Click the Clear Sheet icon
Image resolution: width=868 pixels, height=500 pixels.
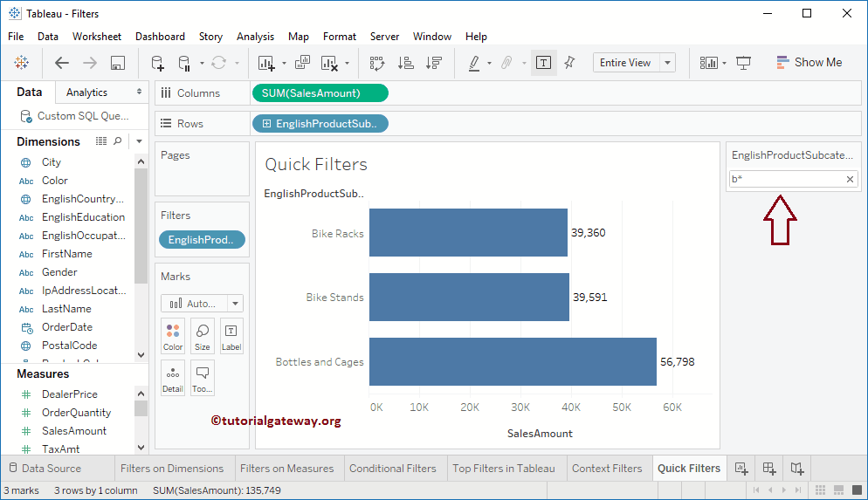(x=329, y=63)
